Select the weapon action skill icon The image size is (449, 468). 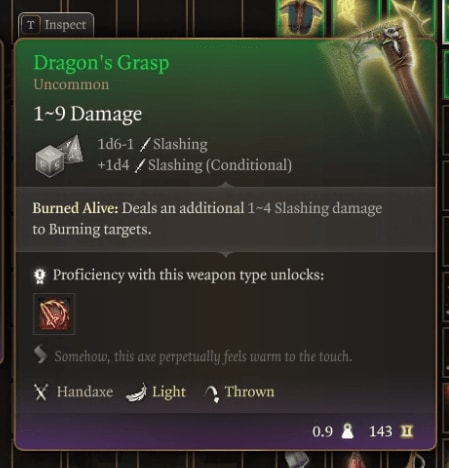coord(54,314)
